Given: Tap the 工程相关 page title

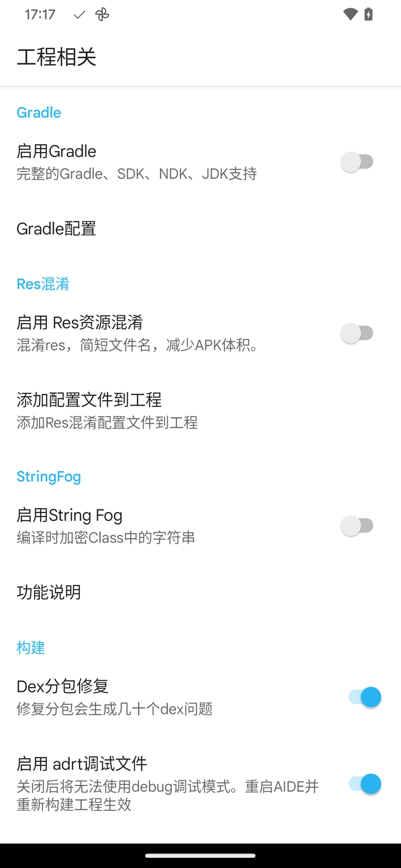Looking at the screenshot, I should 57,57.
